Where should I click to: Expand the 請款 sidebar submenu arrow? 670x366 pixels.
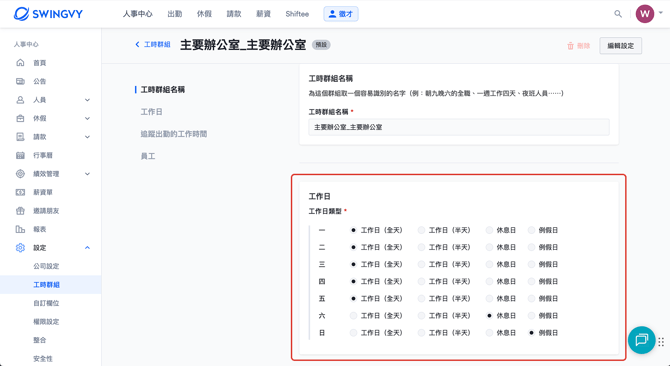[87, 137]
